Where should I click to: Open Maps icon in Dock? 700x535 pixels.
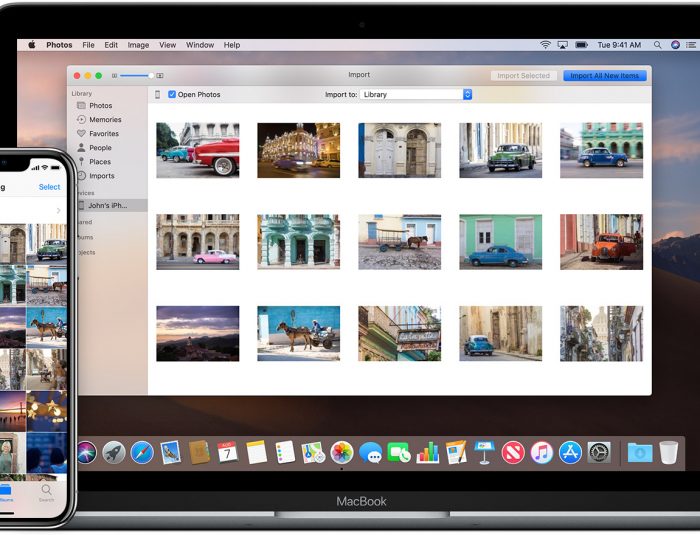tap(313, 452)
